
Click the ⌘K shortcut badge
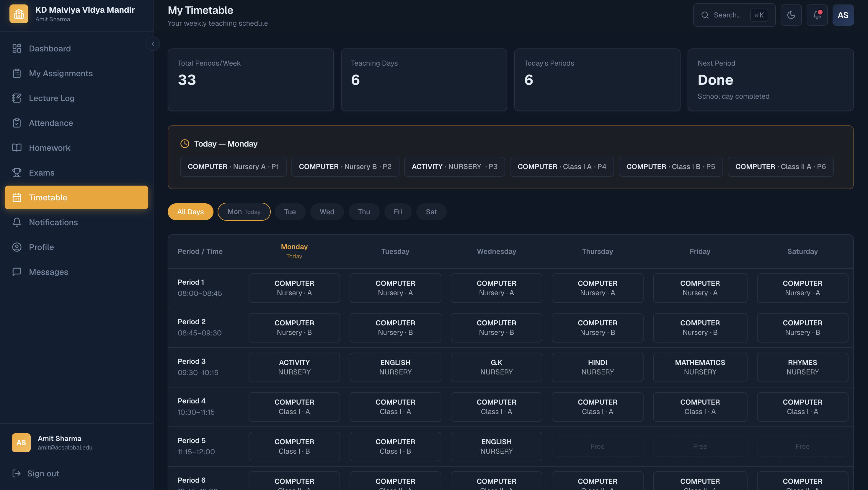tap(759, 15)
